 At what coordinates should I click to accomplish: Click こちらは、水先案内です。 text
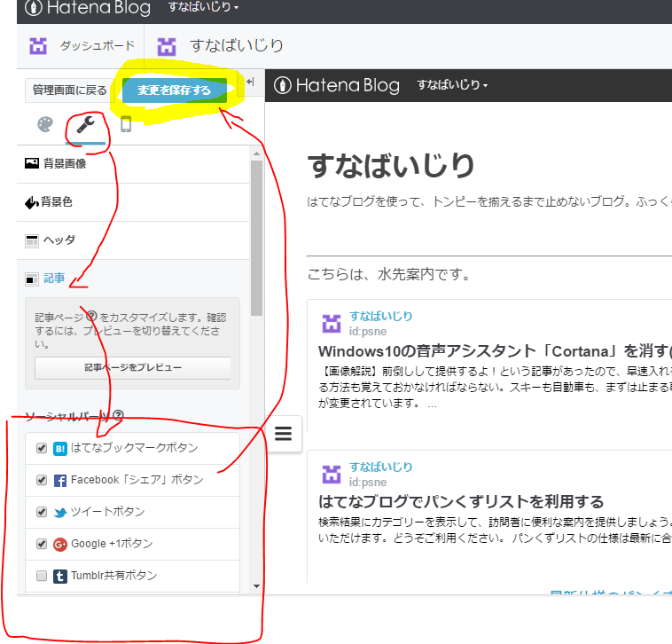[388, 274]
